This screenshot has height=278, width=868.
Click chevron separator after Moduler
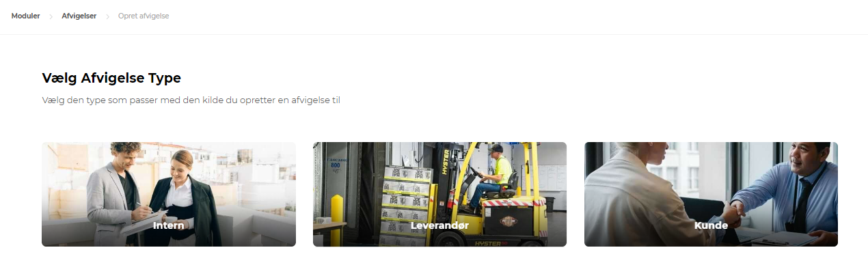tap(51, 16)
